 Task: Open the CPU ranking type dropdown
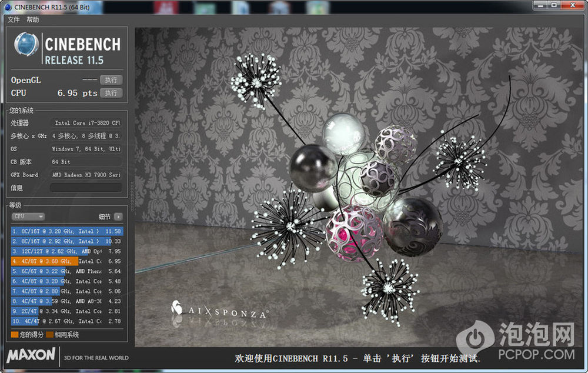click(x=28, y=217)
